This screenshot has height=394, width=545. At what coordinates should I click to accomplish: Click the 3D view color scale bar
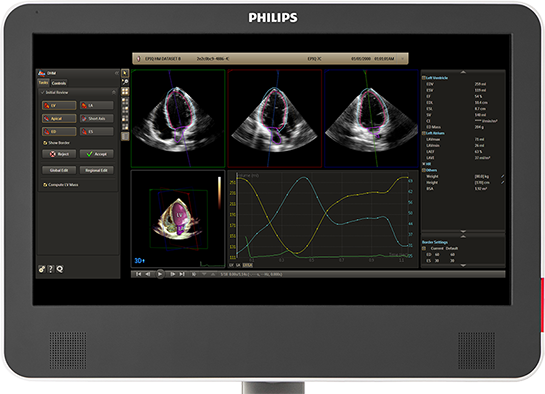point(219,193)
